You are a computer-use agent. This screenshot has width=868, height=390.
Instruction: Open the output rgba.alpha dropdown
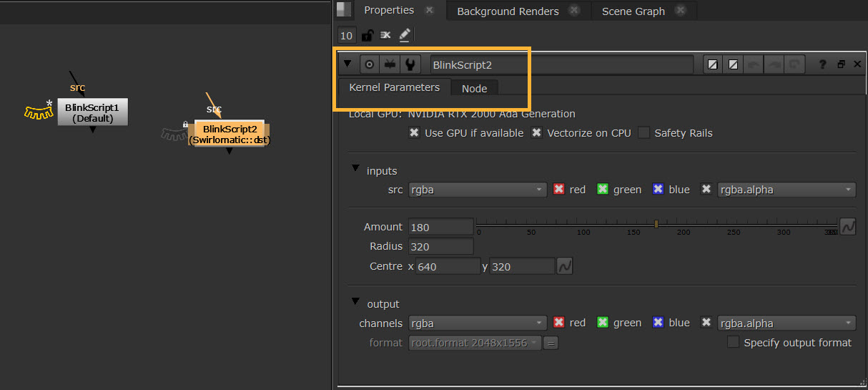pos(786,323)
